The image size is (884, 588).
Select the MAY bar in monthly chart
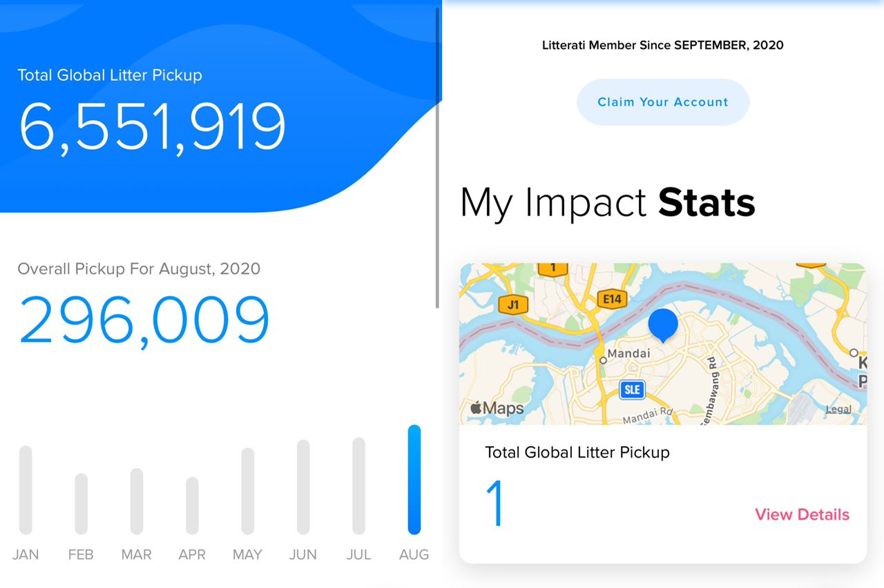(247, 491)
